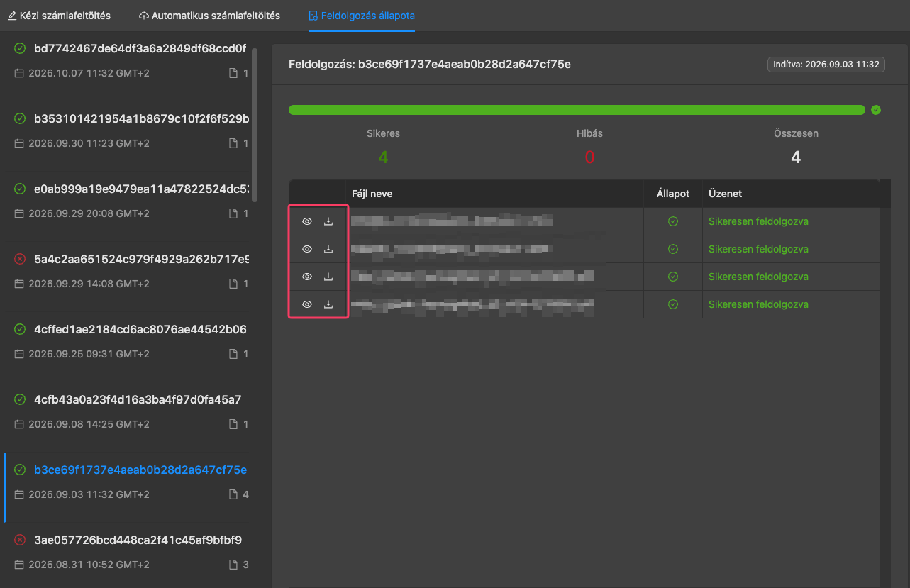Switch to Kézi számlafeltöltés tab
The height and width of the screenshot is (588, 910).
coord(59,16)
